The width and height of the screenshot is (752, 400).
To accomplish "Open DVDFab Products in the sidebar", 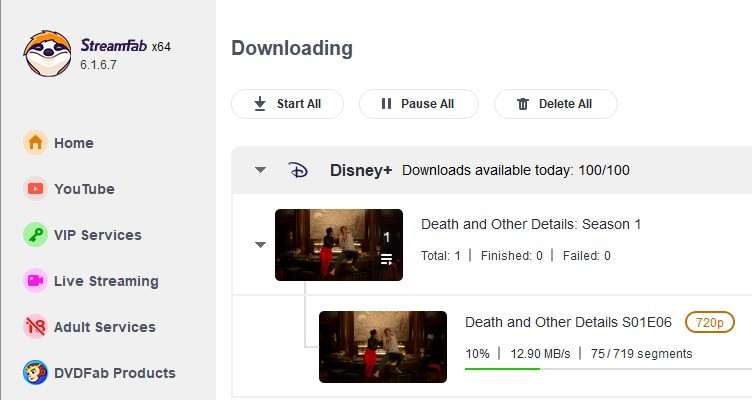I will click(115, 373).
